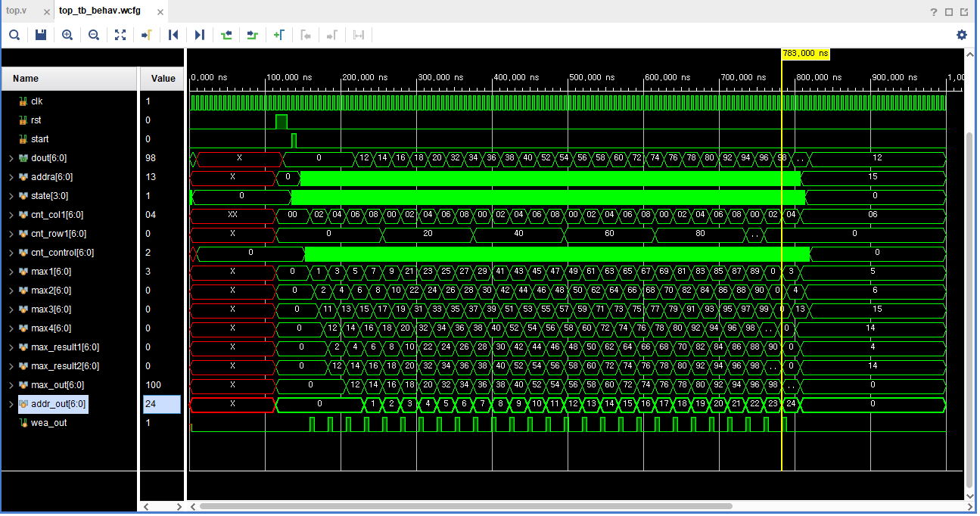Switch to the top.v tab
This screenshot has height=516, width=980.
[15, 11]
